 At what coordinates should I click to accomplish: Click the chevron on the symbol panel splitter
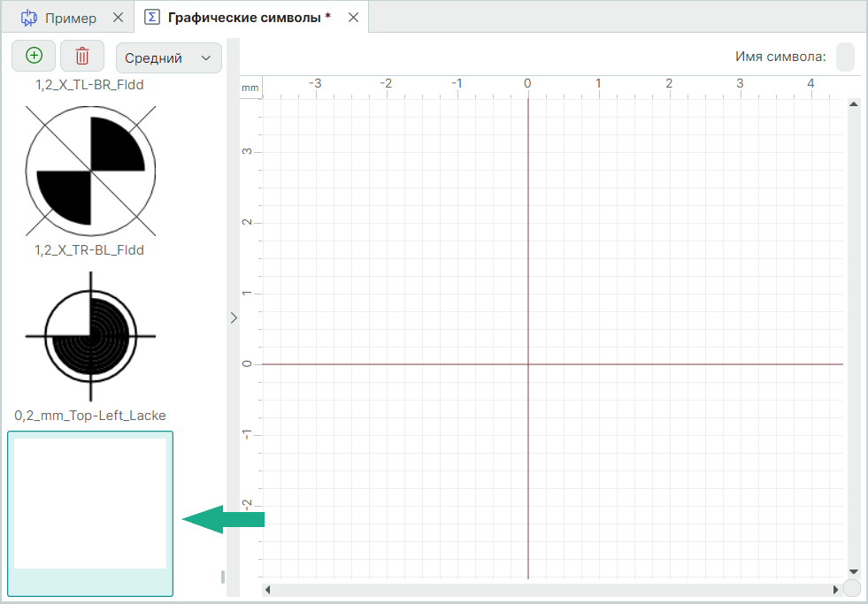click(x=234, y=317)
